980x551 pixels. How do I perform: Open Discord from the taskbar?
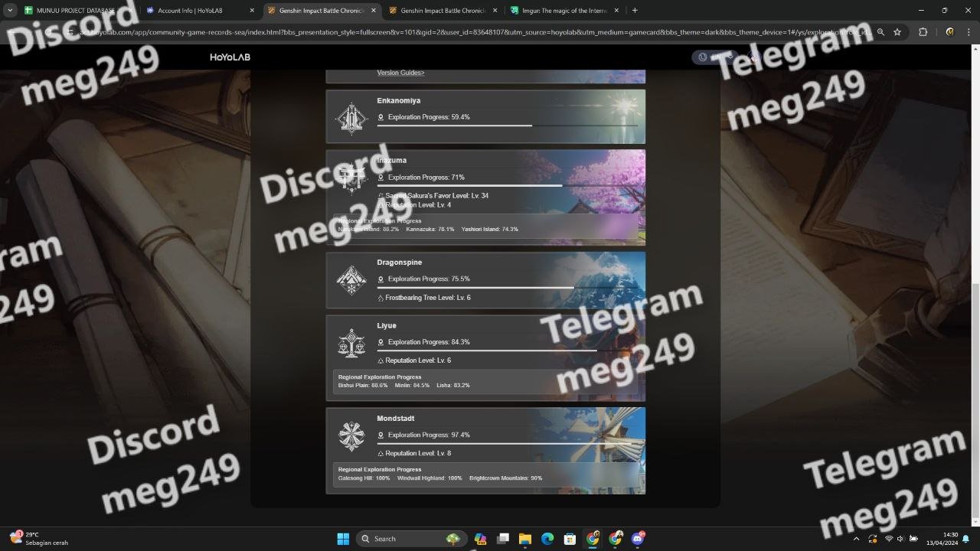[639, 539]
